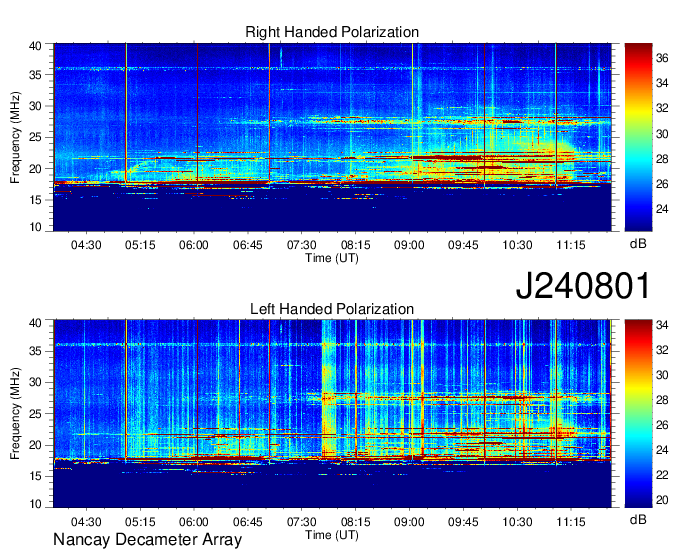Click 40 MHz frequency tick, Right Handed panel

[x=36, y=46]
